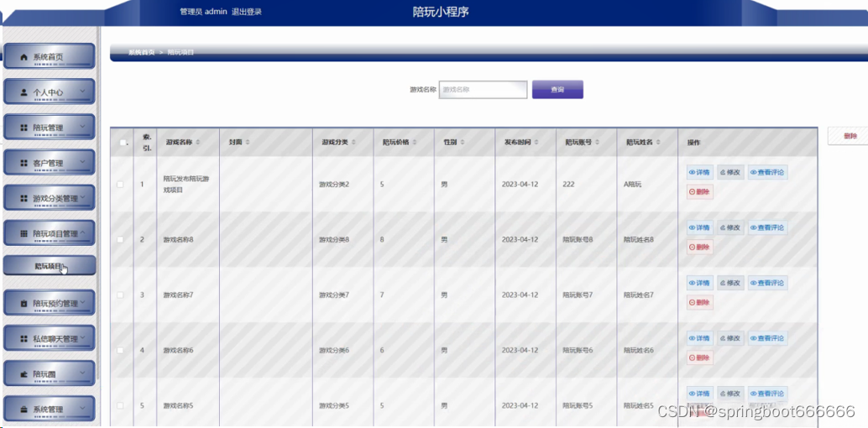Click the 陪玩姓名7 cell
868x428 pixels.
639,295
